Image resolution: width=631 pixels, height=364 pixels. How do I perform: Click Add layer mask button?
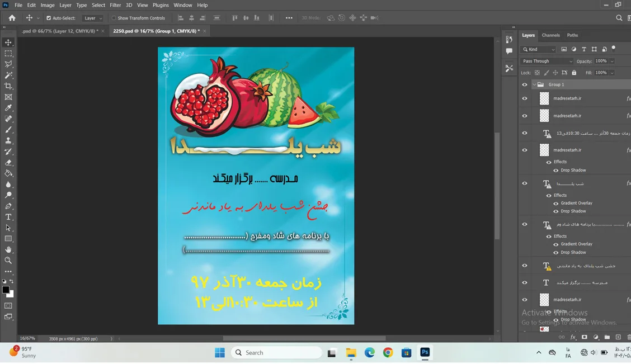585,337
